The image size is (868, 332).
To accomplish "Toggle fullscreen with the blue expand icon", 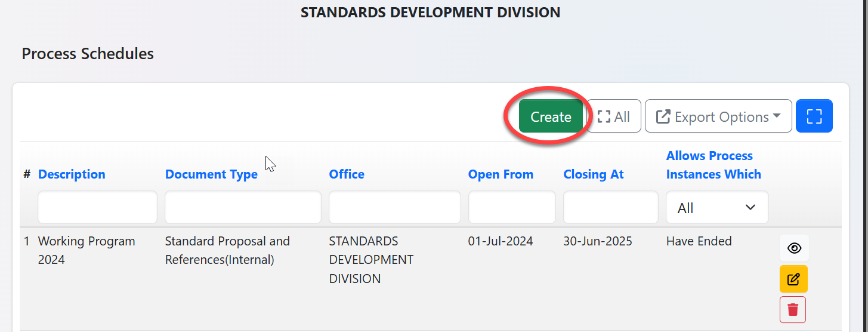I will coord(814,116).
